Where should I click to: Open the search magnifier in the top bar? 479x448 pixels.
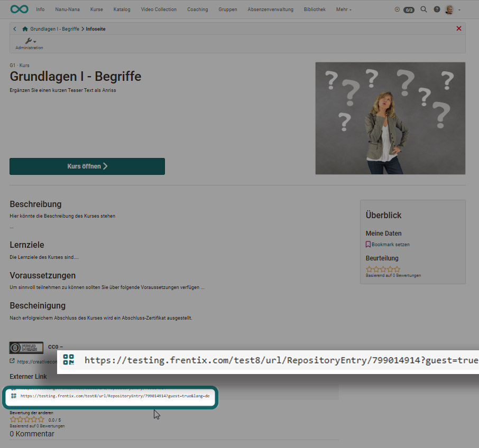[423, 9]
